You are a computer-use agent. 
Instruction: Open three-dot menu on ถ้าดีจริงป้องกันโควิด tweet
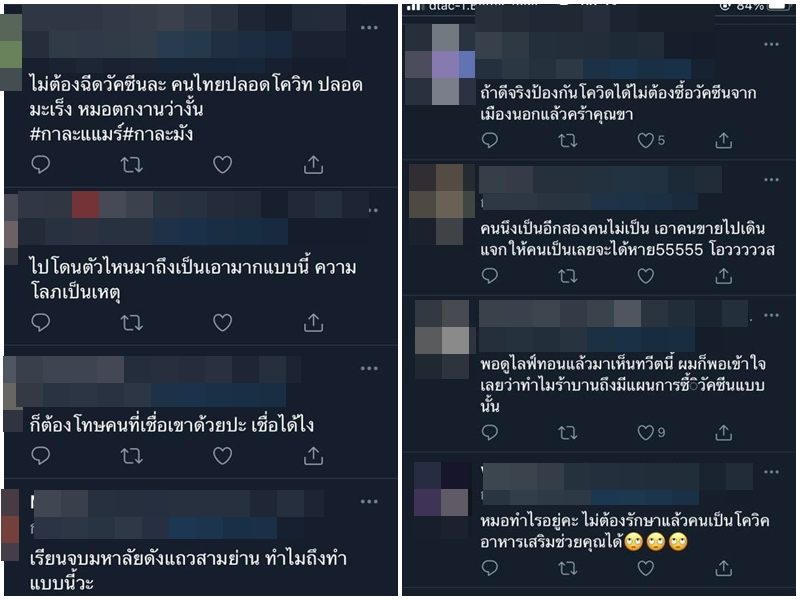pyautogui.click(x=771, y=44)
